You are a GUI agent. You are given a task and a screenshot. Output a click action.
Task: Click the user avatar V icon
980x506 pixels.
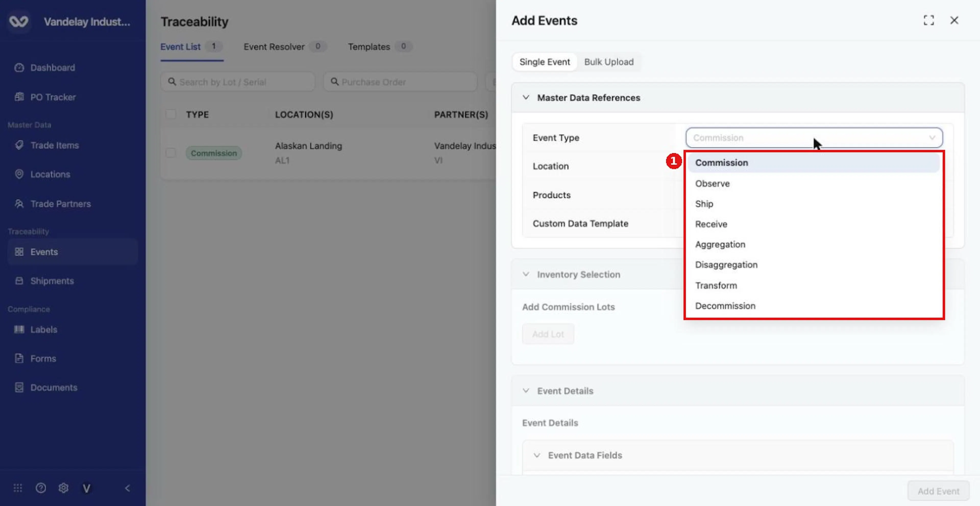(86, 488)
